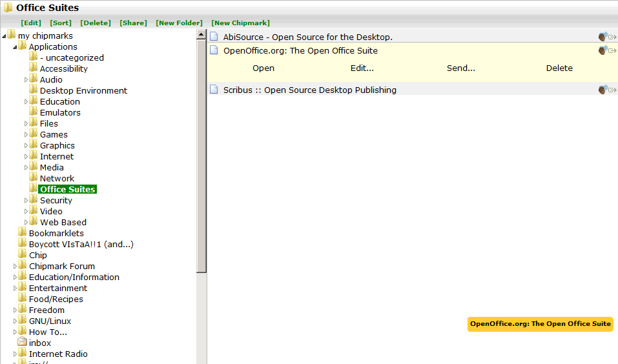Image resolution: width=618 pixels, height=364 pixels.
Task: Click the acorn icon on the AbiSource row
Action: [603, 37]
